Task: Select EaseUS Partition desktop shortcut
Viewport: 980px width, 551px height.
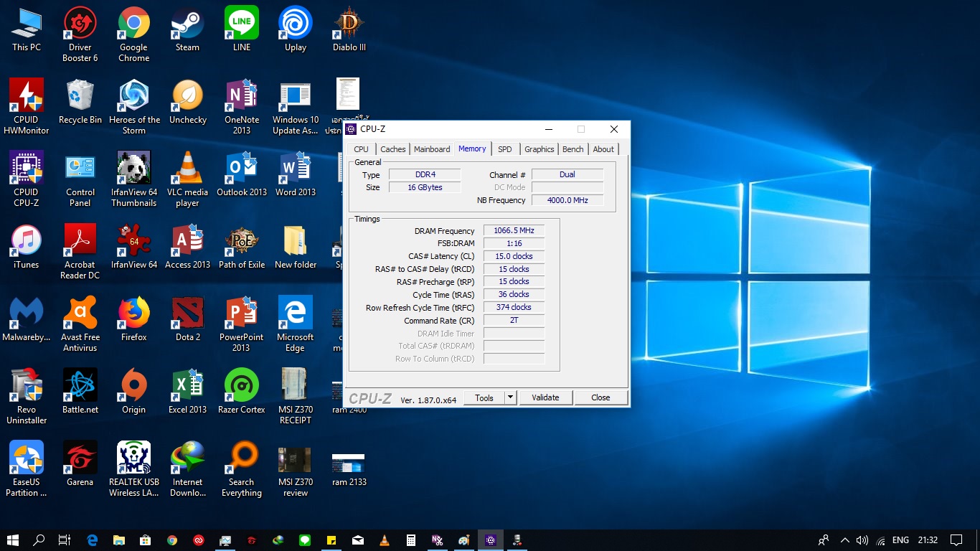Action: click(x=27, y=469)
